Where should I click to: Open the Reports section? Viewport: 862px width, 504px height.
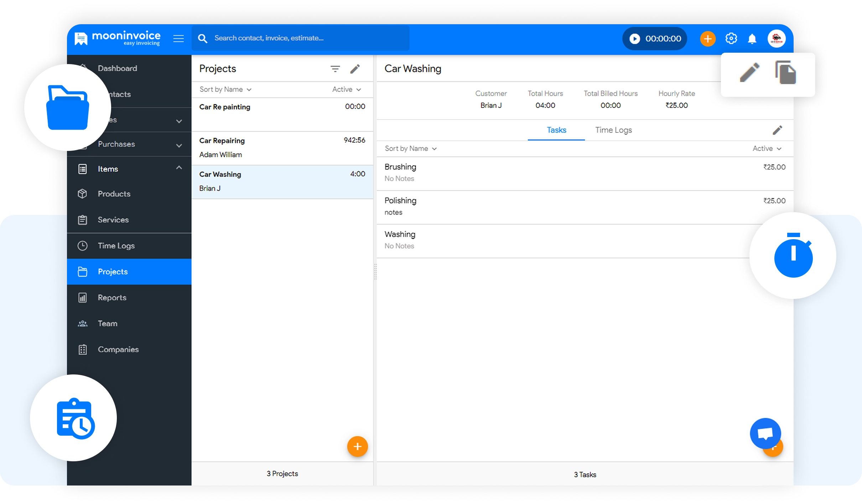[112, 298]
